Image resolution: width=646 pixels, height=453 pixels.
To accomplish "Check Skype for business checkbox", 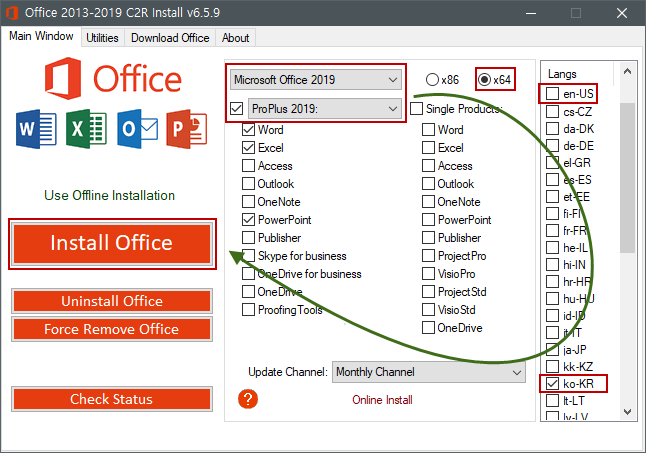I will coord(248,256).
